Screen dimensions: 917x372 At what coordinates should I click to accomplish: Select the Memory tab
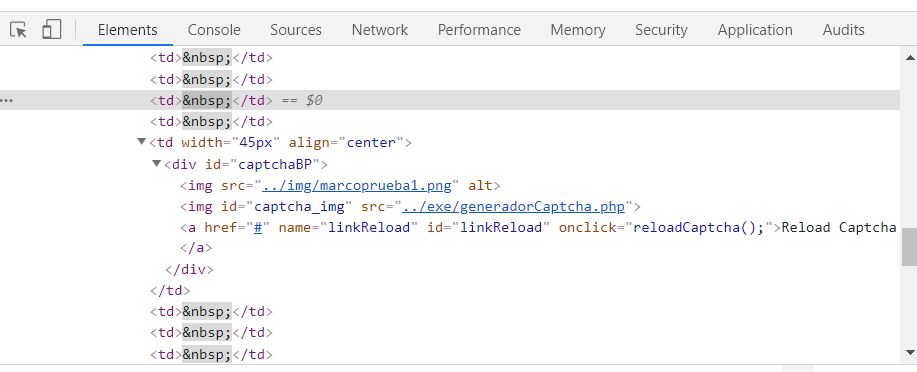point(578,30)
